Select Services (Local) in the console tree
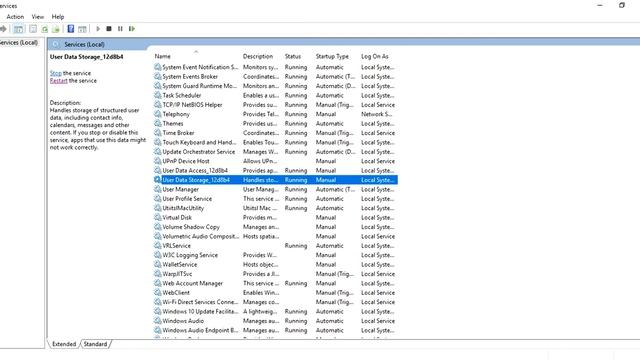Image resolution: width=640 pixels, height=360 pixels. 19,42
